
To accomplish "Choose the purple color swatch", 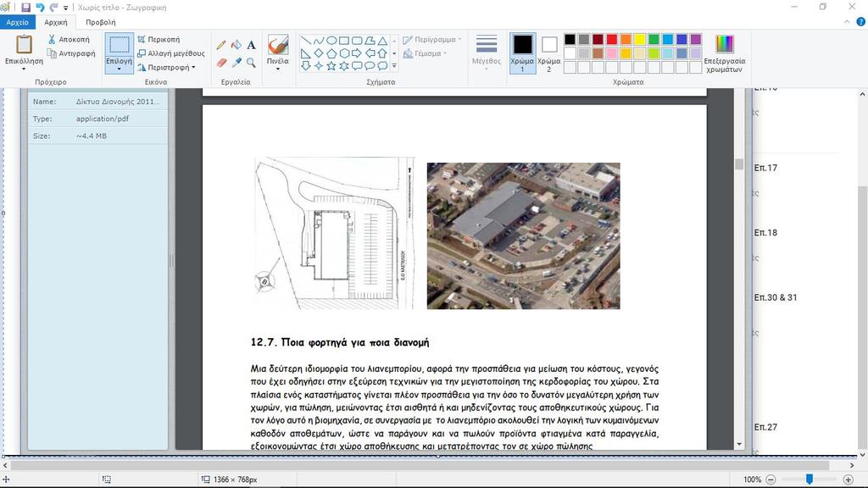I will coord(696,39).
